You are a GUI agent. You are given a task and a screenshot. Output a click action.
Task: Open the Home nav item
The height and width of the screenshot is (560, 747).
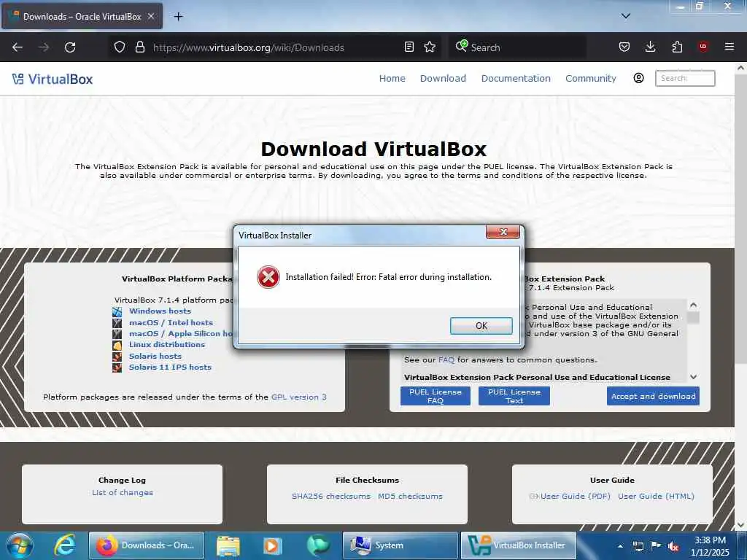pos(392,79)
